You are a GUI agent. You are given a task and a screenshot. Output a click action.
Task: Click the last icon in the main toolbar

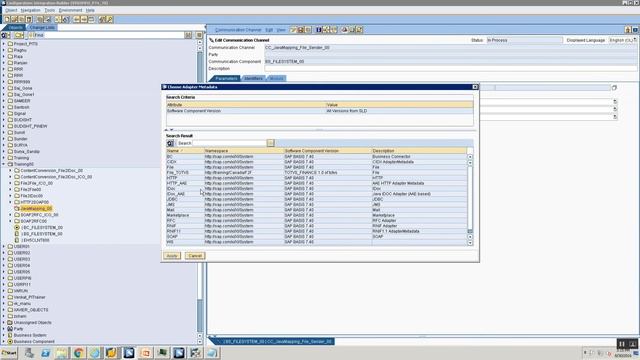tap(110, 20)
